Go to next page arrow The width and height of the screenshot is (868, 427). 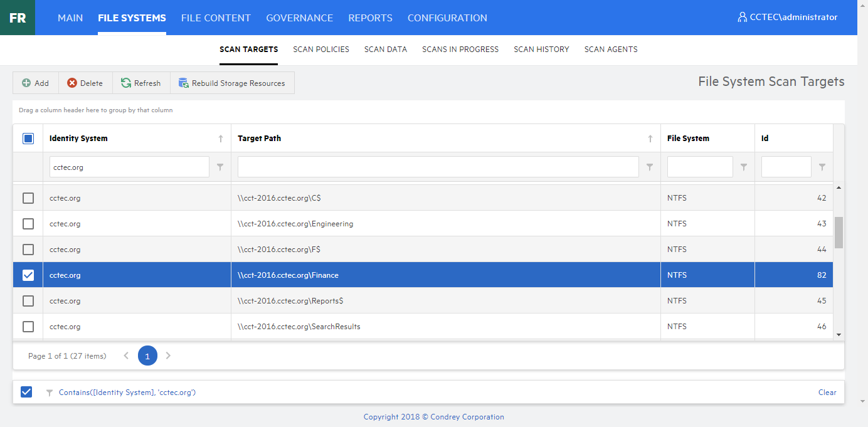[168, 356]
